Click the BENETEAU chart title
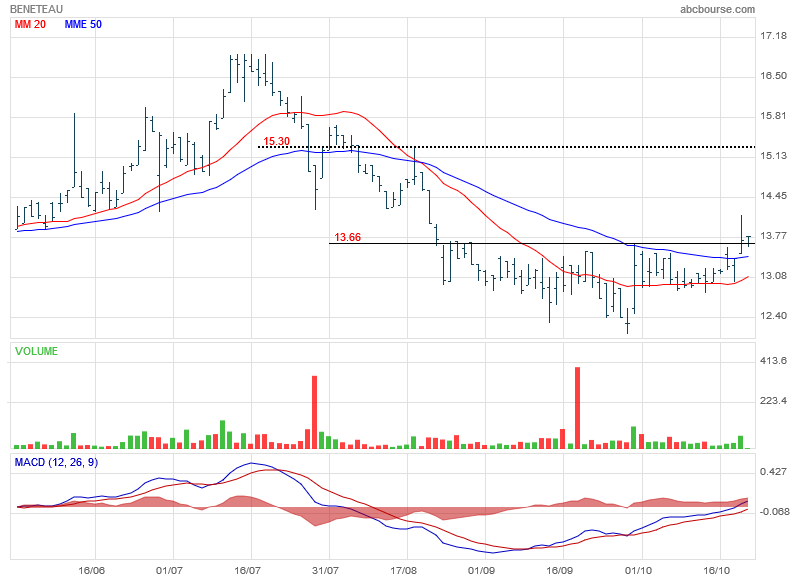Screen dimensions: 800x580 coord(36,9)
